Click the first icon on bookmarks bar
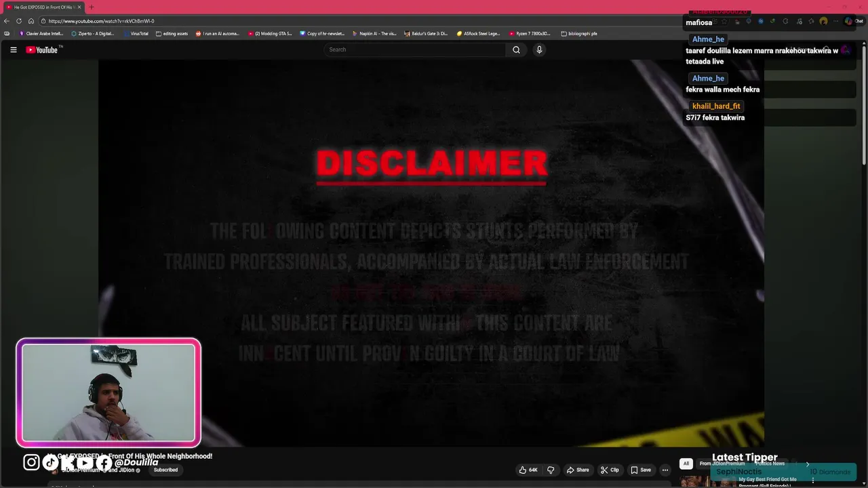This screenshot has height=488, width=868. pos(7,33)
